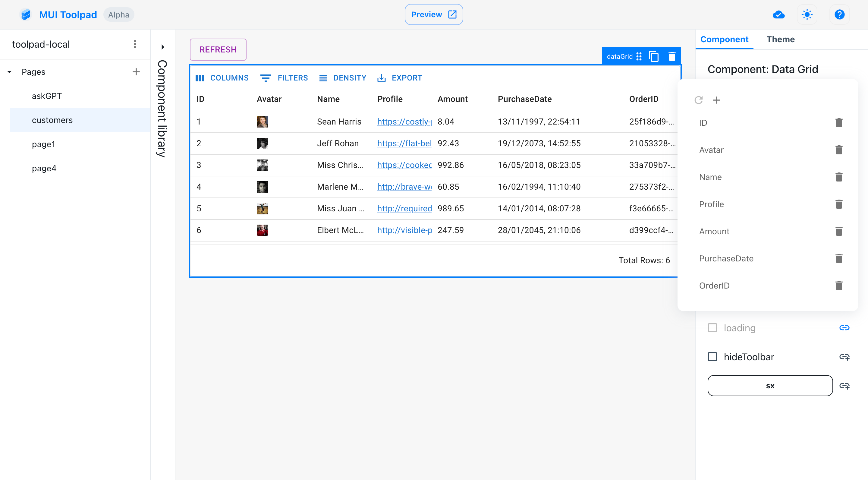Select the FILTERS icon in the grid toolbar
This screenshot has width=868, height=480.
pos(266,77)
